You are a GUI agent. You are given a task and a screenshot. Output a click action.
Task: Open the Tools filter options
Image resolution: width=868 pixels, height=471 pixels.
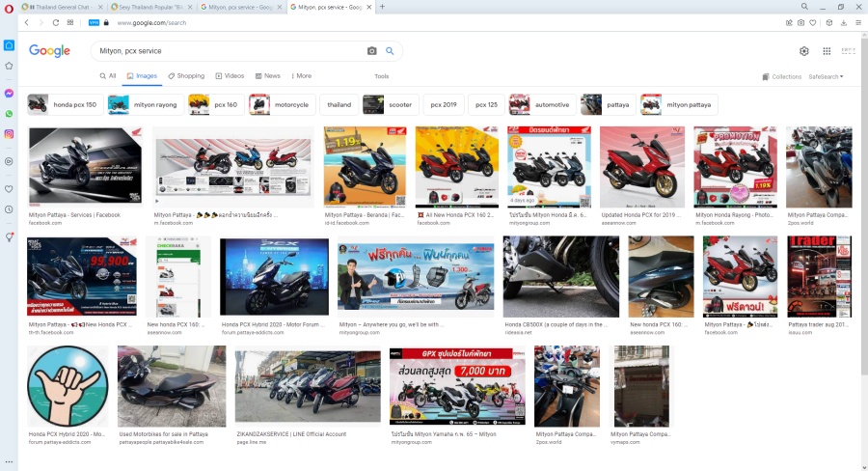(x=381, y=75)
